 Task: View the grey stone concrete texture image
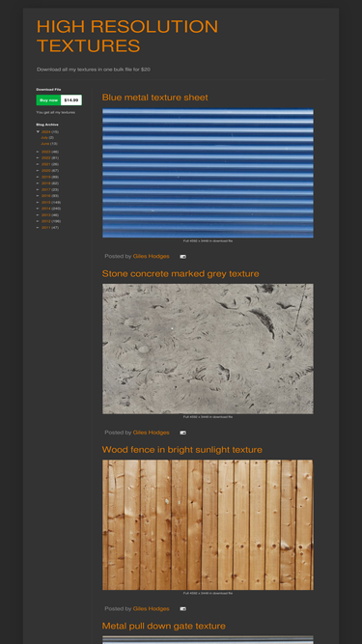click(208, 349)
